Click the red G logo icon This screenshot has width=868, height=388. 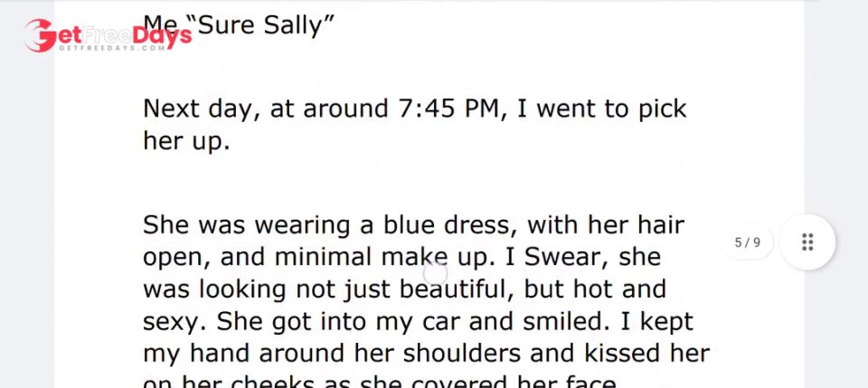pyautogui.click(x=39, y=35)
